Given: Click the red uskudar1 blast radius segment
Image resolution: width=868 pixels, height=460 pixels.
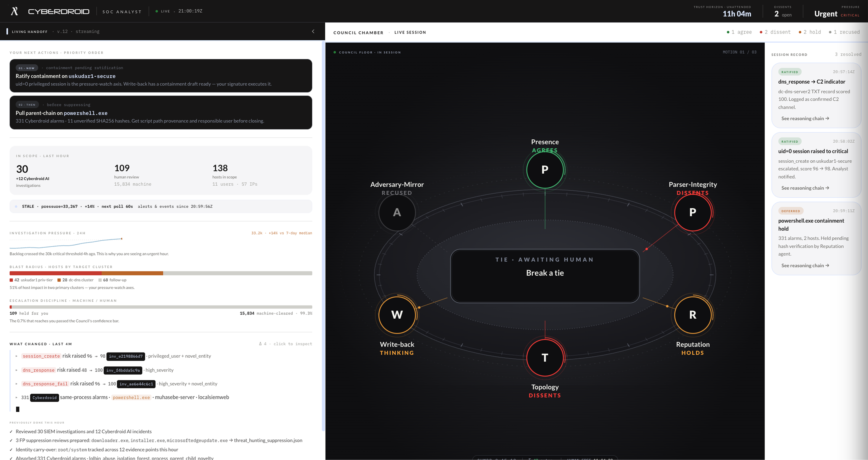Looking at the screenshot, I should [x=56, y=273].
